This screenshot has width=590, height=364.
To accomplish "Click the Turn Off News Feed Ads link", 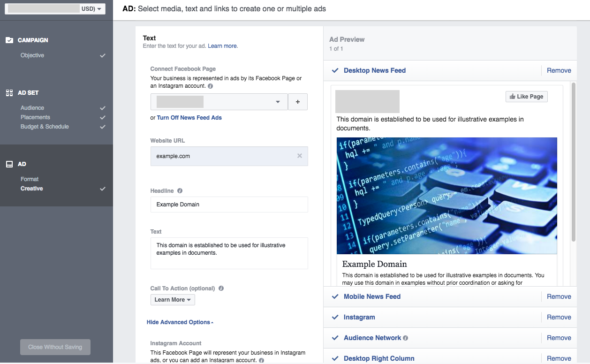I will pos(189,117).
